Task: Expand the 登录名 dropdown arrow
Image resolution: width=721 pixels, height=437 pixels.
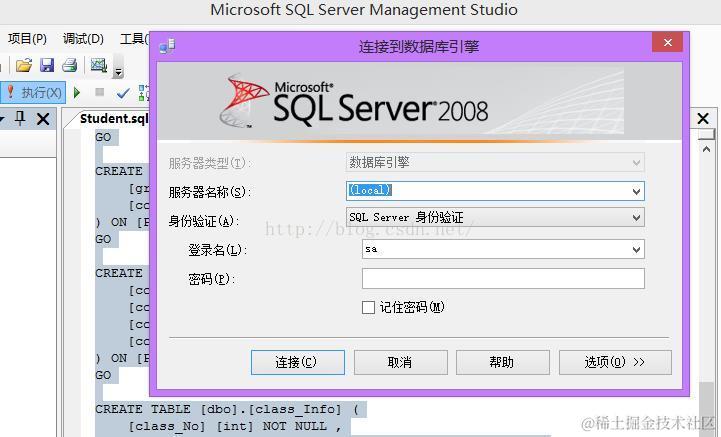Action: point(636,249)
